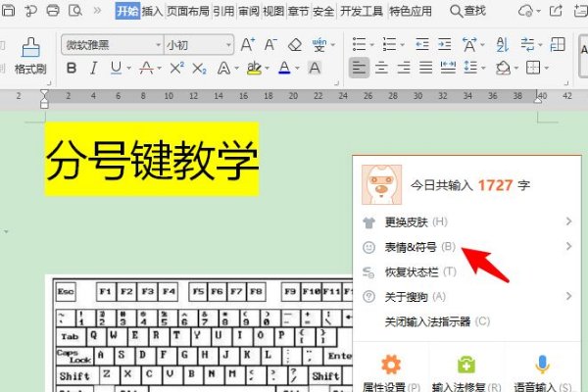Switch to the 引用 tab

tap(223, 11)
